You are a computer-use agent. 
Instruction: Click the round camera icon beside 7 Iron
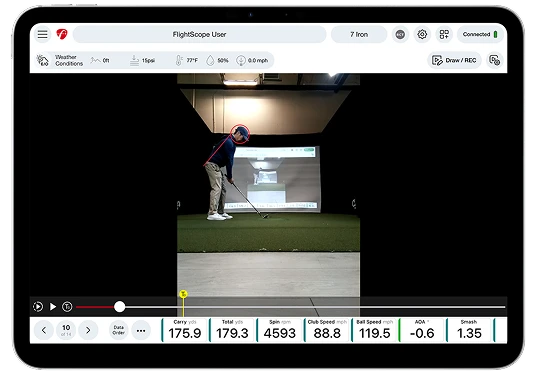point(400,34)
